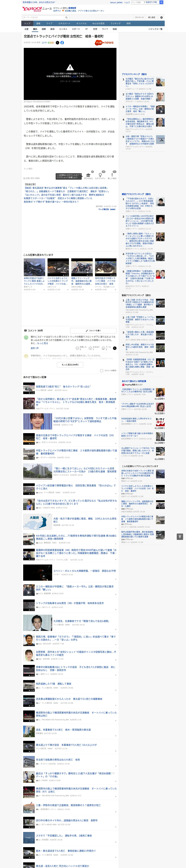Viewport: 186px width, 868px height.
Task: Open 購入履歴 link
Action: (152, 18)
